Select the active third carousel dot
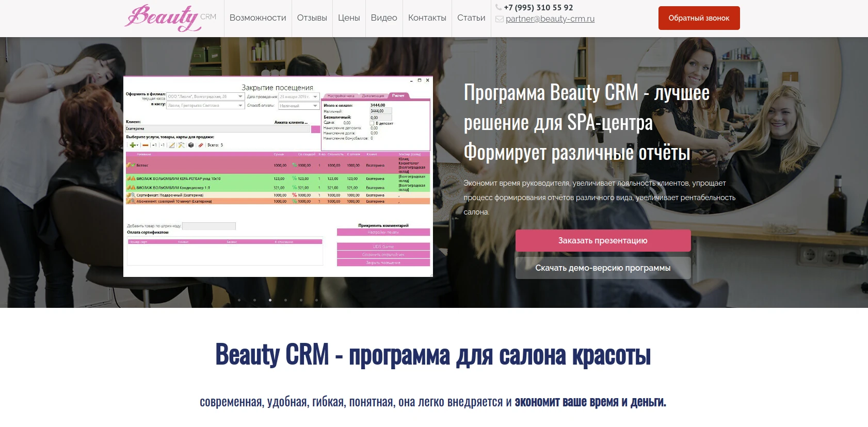Screen dimensions: 868x427 (270, 300)
